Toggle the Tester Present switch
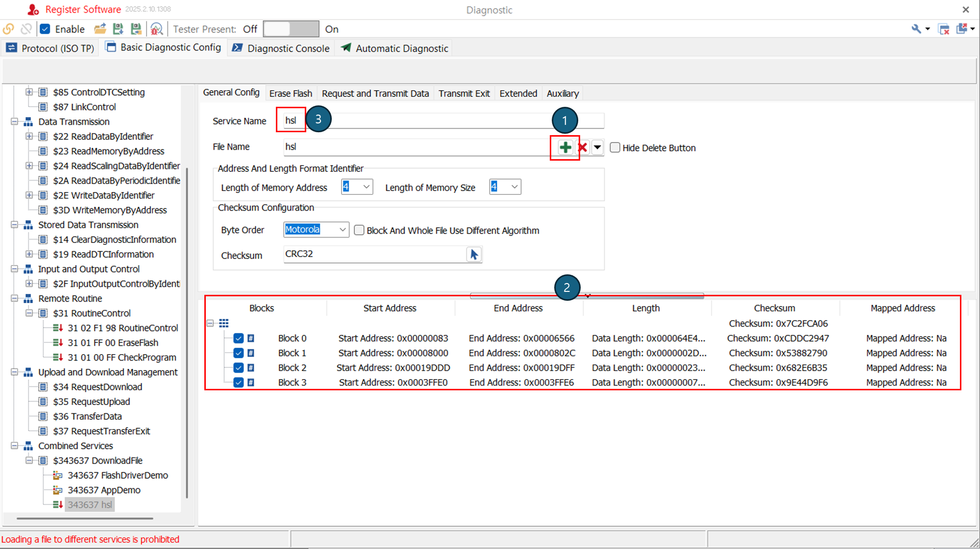The width and height of the screenshot is (980, 549). [291, 29]
